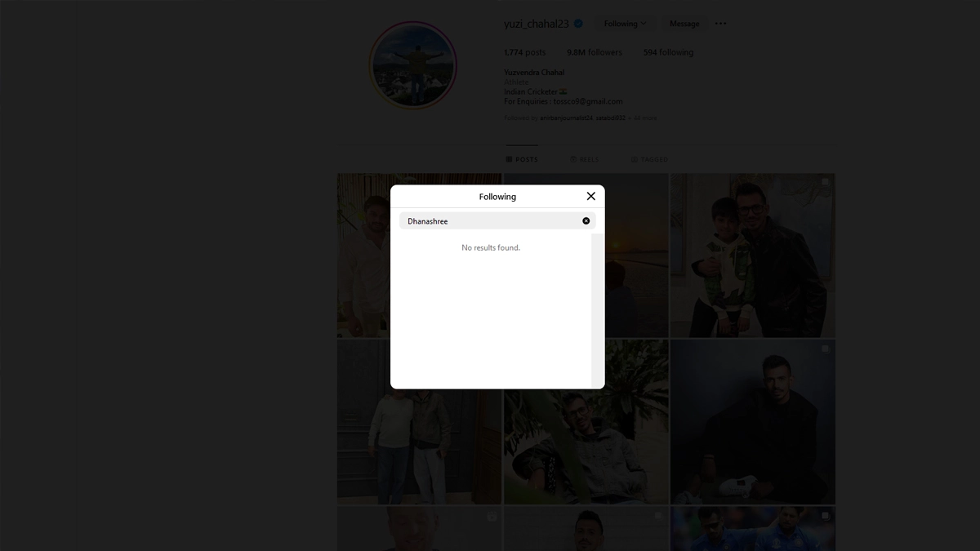This screenshot has width=980, height=551.
Task: Open the cricket jersey post thumbnail
Action: [x=752, y=528]
